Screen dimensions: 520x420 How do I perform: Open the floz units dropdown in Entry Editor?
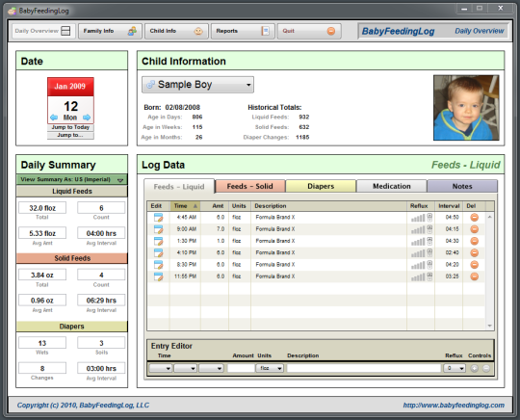(x=270, y=368)
